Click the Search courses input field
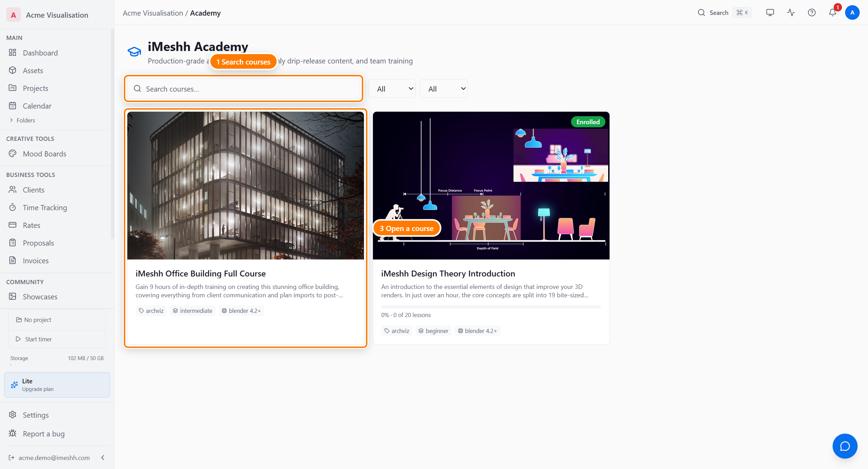Screen dimensions: 868x469 (244, 89)
